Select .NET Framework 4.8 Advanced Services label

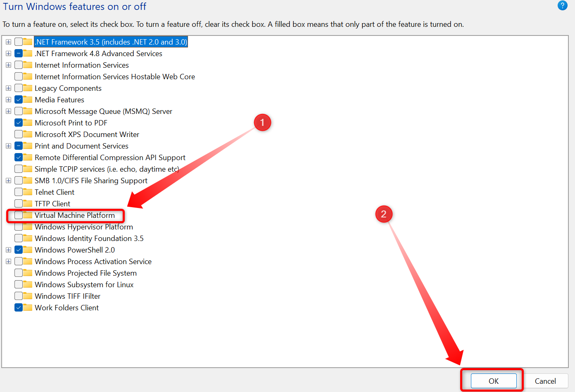pos(99,53)
